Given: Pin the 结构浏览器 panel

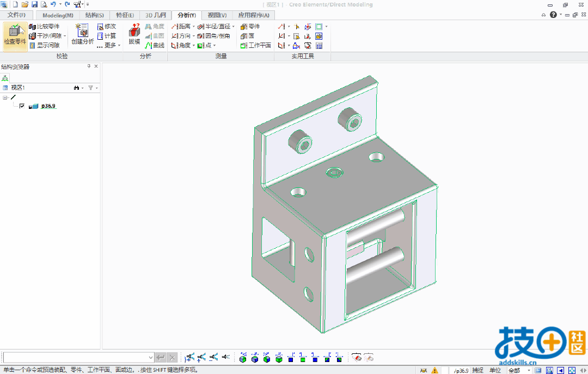Looking at the screenshot, I should tap(89, 66).
